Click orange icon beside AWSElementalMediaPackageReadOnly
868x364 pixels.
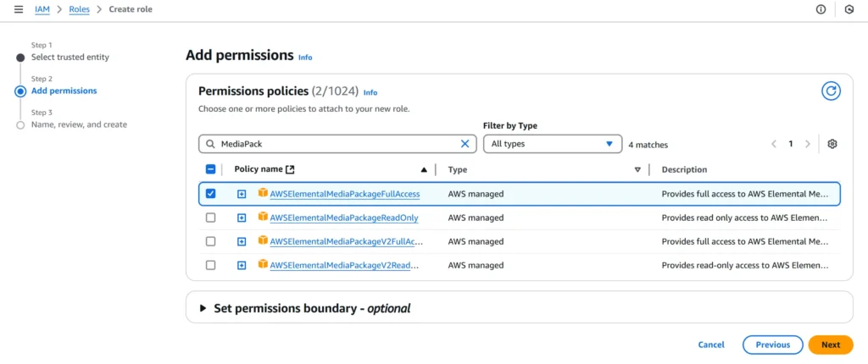click(x=263, y=217)
